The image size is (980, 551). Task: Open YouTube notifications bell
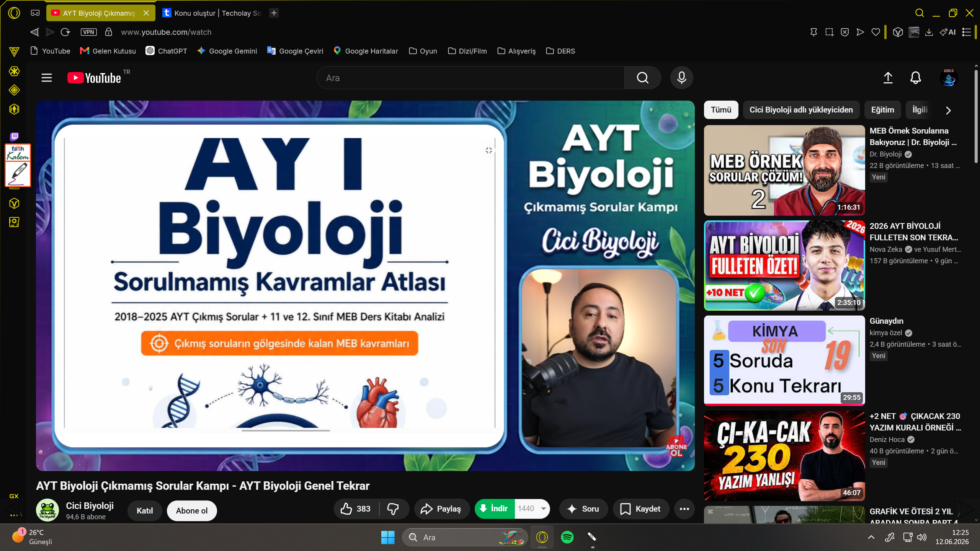(x=916, y=78)
